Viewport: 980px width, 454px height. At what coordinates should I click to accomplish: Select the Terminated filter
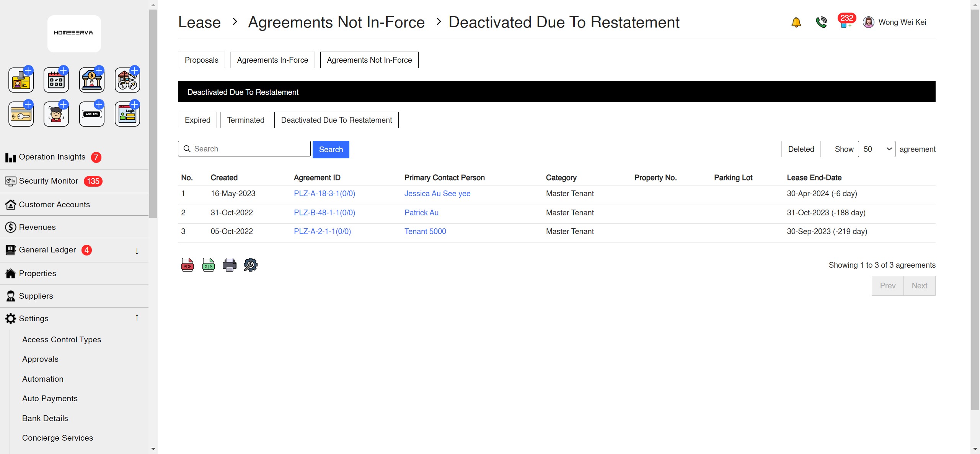pyautogui.click(x=245, y=120)
